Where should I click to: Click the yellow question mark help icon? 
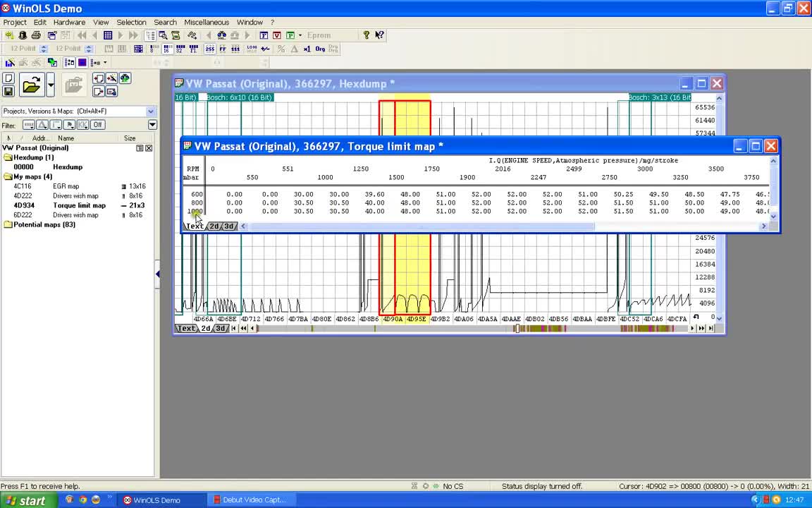pyautogui.click(x=366, y=35)
